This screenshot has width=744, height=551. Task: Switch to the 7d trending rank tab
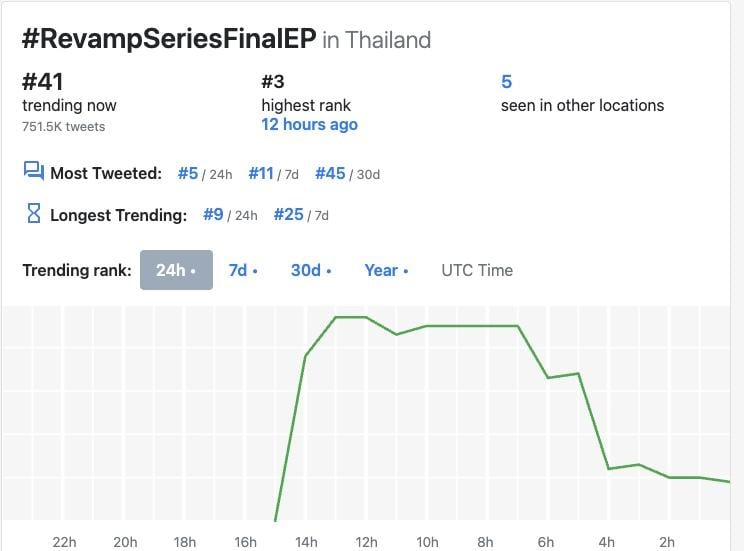pyautogui.click(x=243, y=270)
